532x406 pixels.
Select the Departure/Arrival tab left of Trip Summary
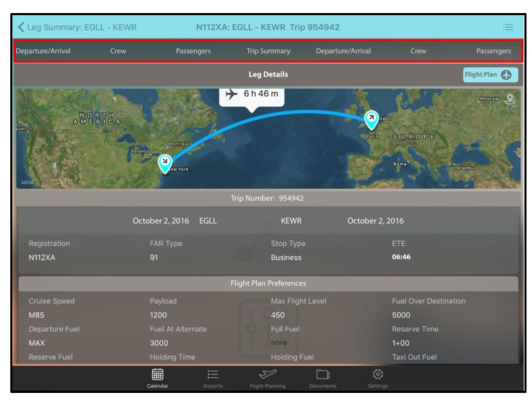click(43, 51)
